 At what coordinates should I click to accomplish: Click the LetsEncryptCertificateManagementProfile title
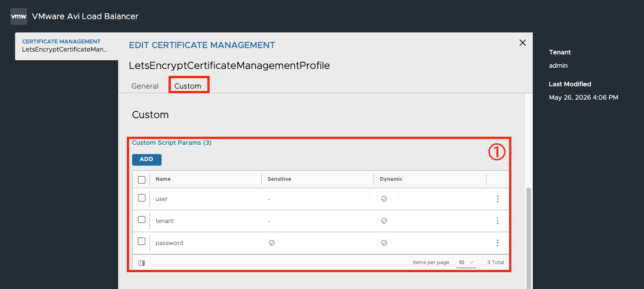229,65
